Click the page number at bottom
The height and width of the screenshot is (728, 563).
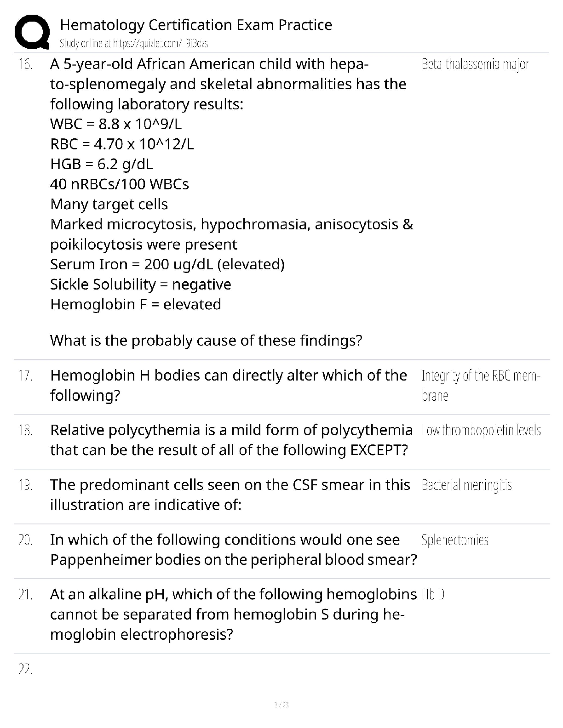click(281, 705)
